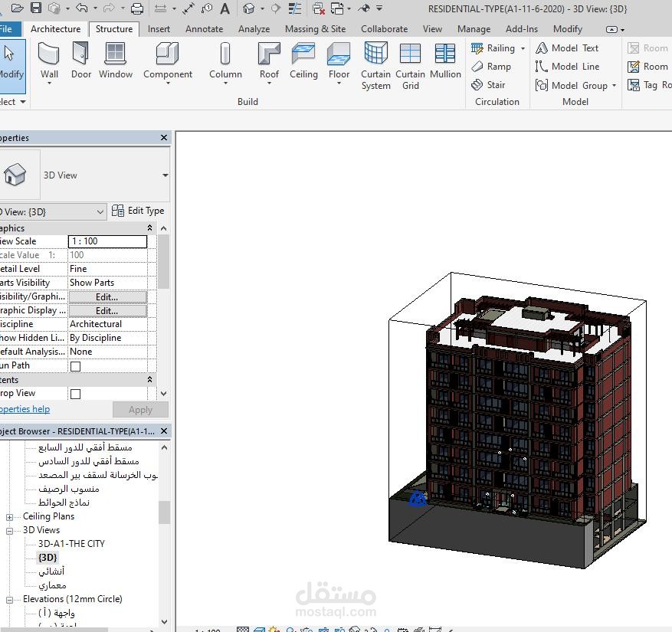Click the Properties panel vertical scrollbar thumb
This screenshot has height=632, width=672.
pyautogui.click(x=163, y=261)
